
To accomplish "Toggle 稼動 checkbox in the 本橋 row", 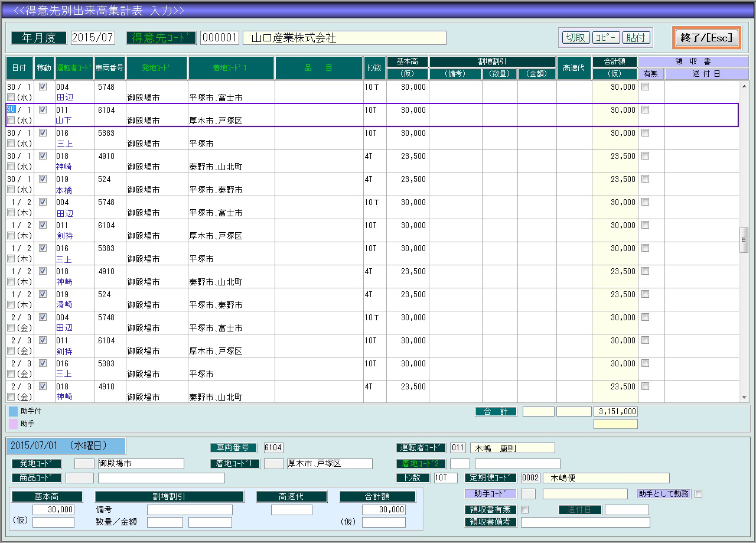I will tap(43, 178).
